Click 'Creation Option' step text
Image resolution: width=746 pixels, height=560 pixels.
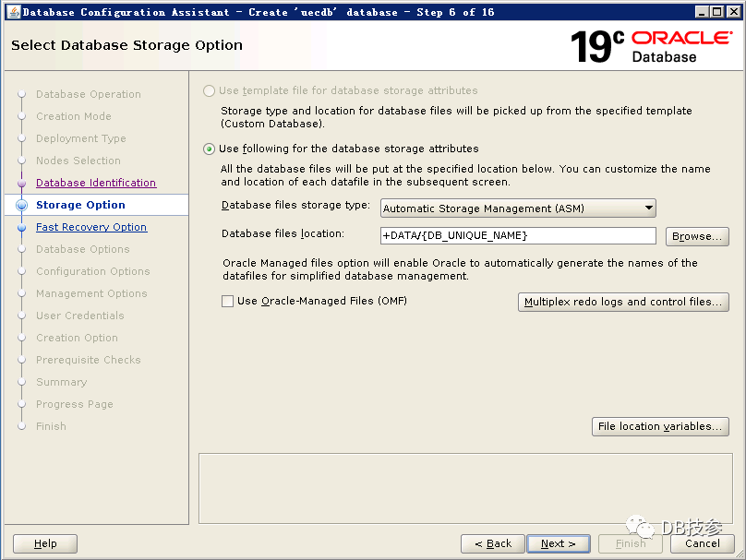coord(77,338)
